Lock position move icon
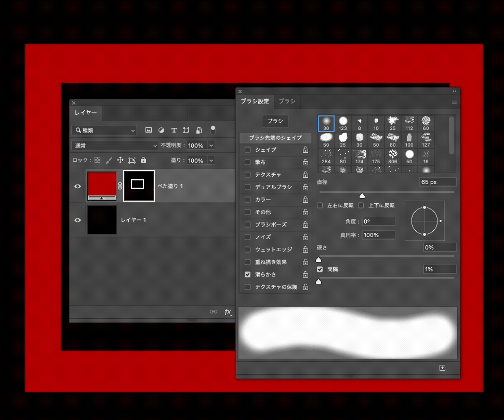The width and height of the screenshot is (504, 420). point(120,160)
